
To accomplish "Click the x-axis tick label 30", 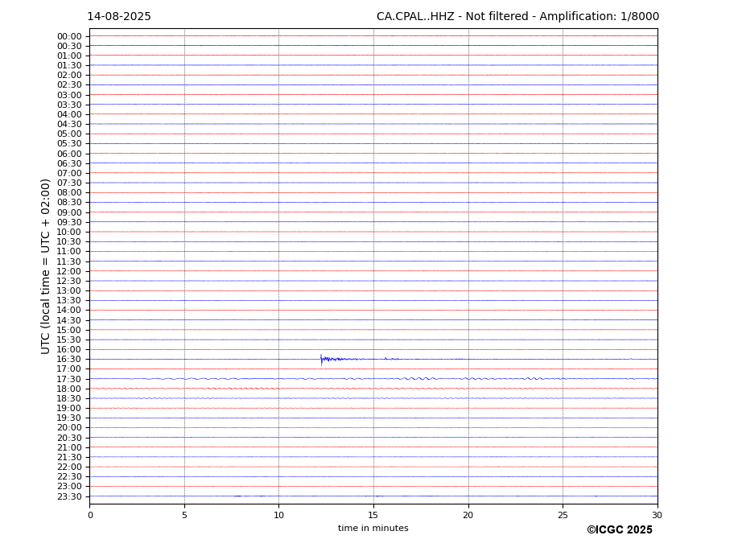I will pos(657,516).
